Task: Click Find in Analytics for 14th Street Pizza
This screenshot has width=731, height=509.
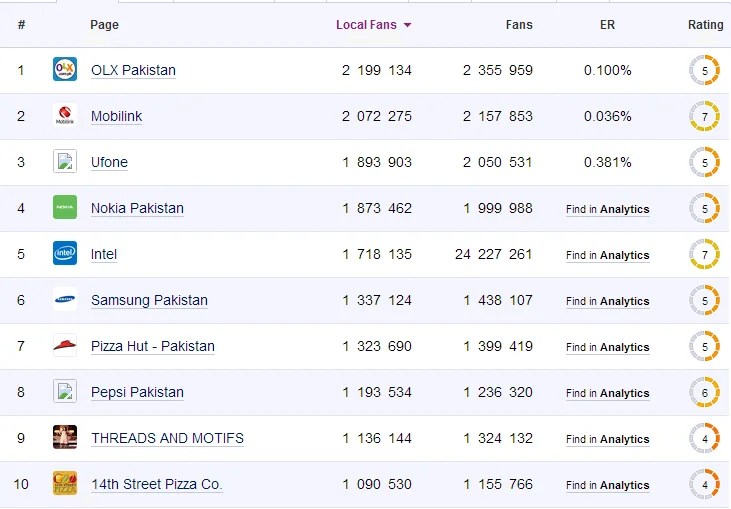Action: tap(607, 486)
